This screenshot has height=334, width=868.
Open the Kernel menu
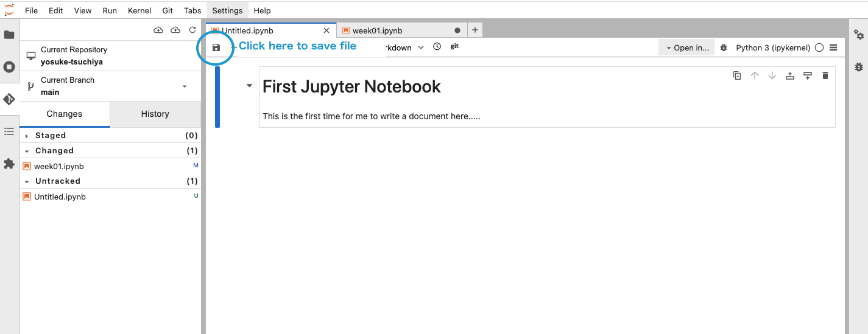click(x=139, y=10)
